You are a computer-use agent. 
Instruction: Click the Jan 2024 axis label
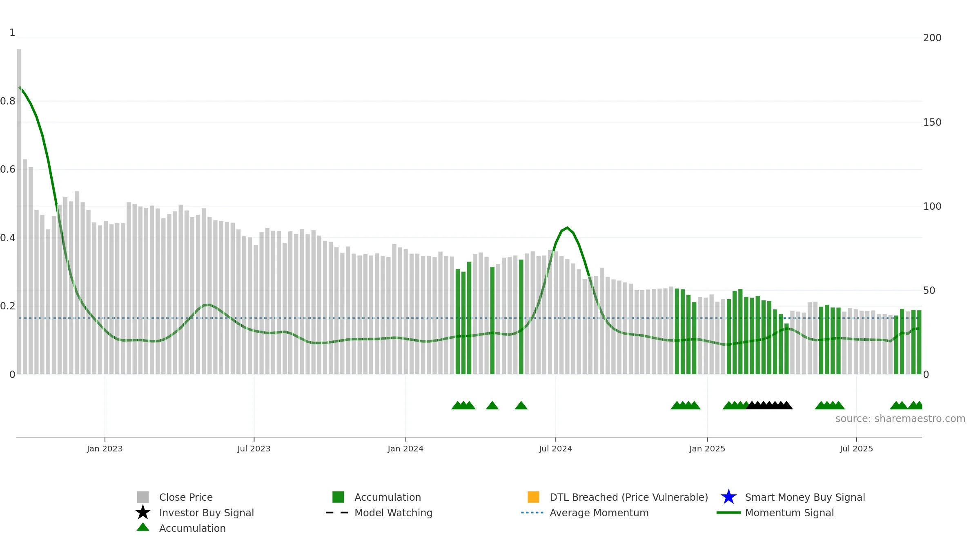(x=405, y=449)
